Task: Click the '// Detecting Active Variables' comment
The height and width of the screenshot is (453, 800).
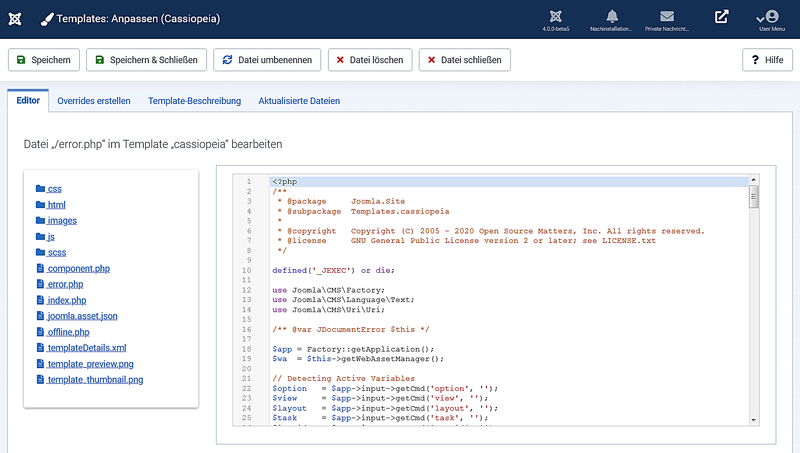Action: tap(343, 379)
